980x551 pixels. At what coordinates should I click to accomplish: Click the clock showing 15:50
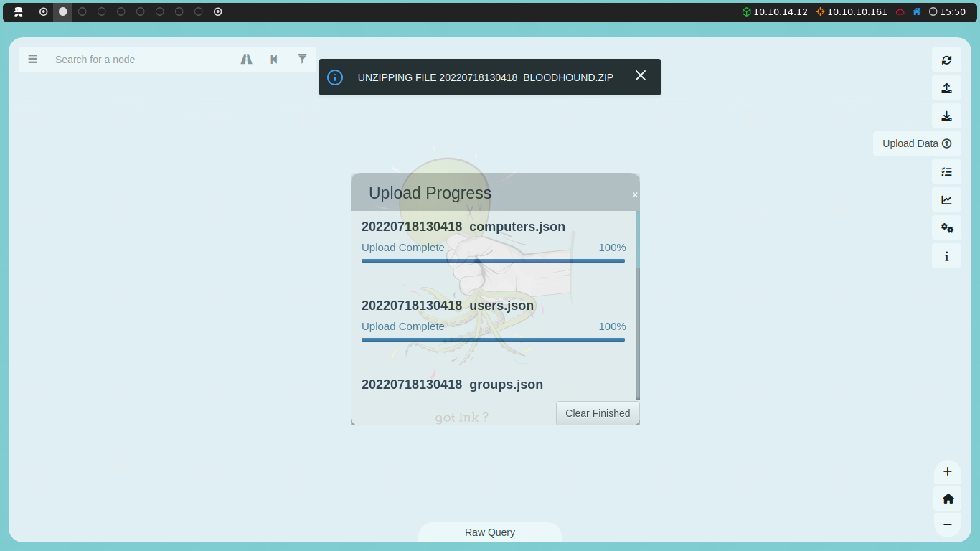(947, 11)
